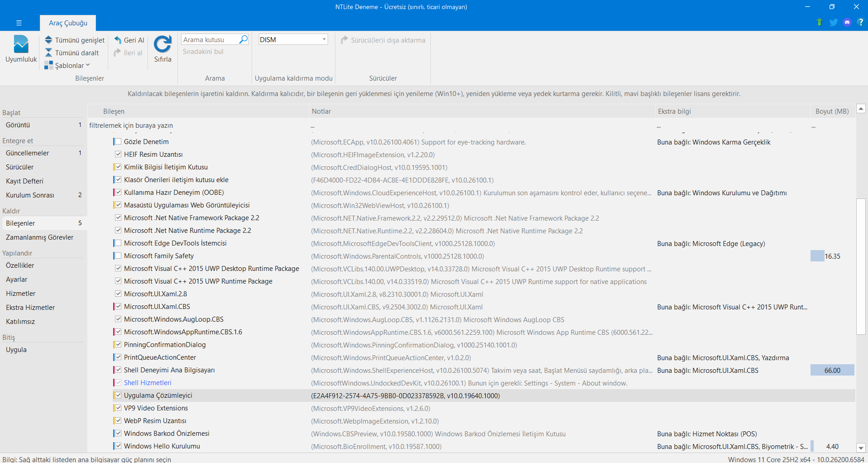
Task: Click the help question mark icon
Action: (x=860, y=22)
